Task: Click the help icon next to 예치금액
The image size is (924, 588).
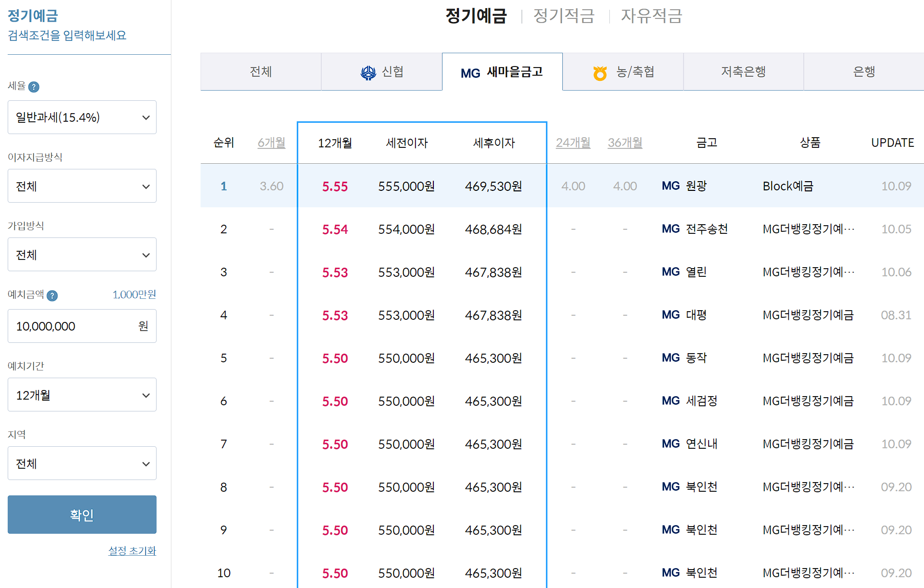Action: 52,296
